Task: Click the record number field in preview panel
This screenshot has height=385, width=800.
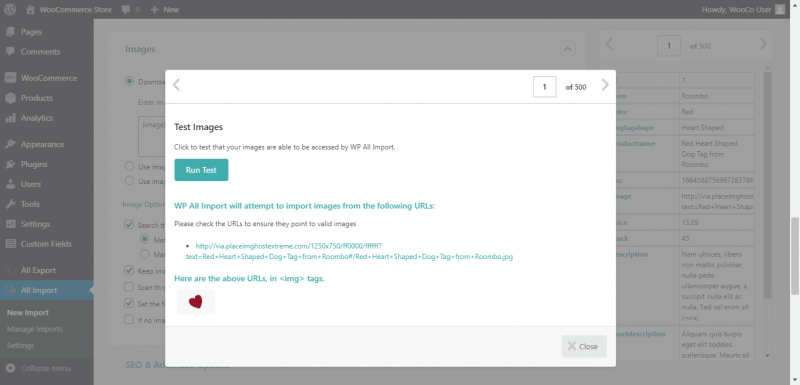Action: click(669, 45)
